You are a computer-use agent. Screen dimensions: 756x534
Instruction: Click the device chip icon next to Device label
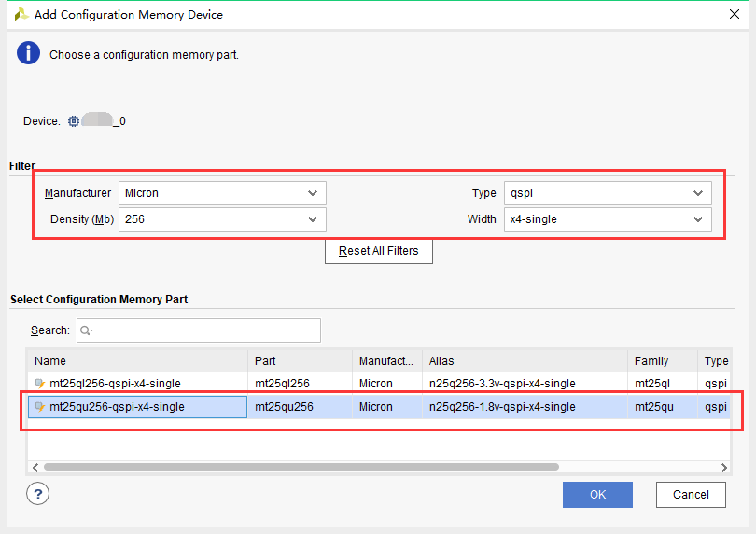point(74,121)
